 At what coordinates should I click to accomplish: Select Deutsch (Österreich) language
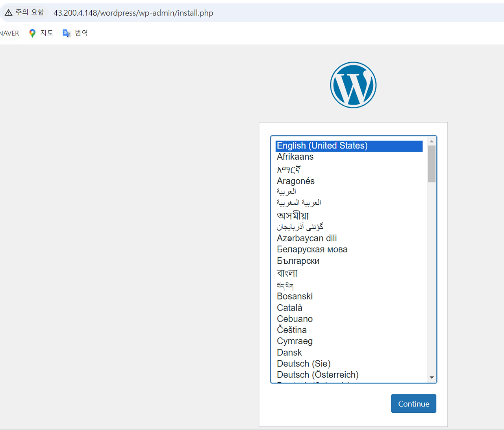pos(349,375)
